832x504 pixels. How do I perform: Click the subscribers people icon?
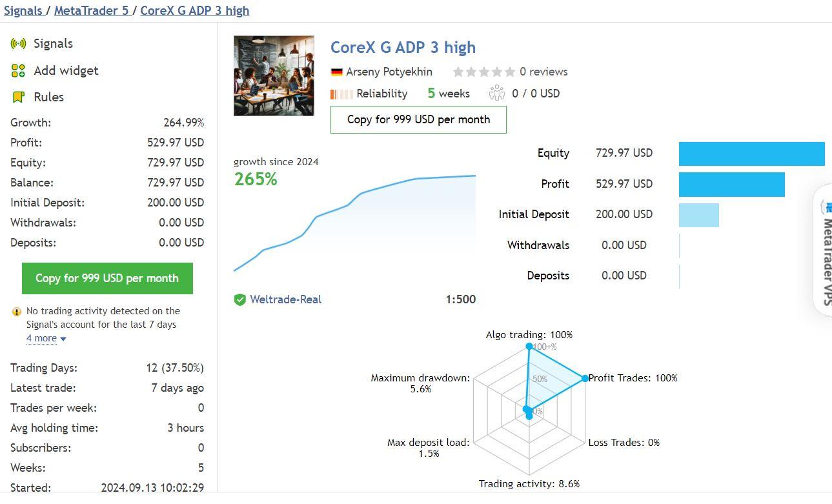click(x=496, y=93)
